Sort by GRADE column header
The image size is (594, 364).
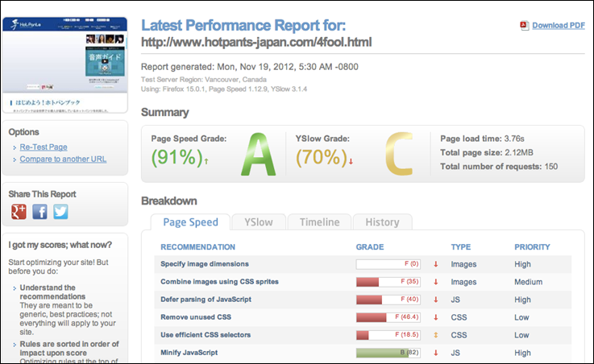[370, 247]
